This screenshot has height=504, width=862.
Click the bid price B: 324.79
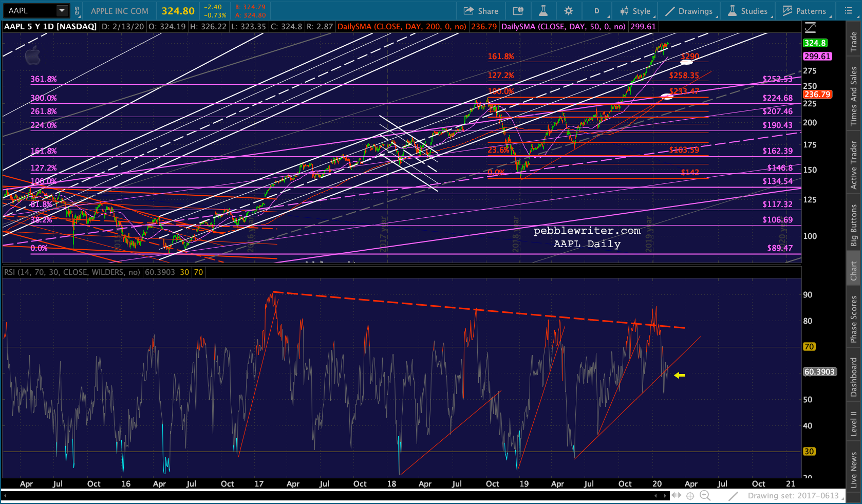pos(250,7)
